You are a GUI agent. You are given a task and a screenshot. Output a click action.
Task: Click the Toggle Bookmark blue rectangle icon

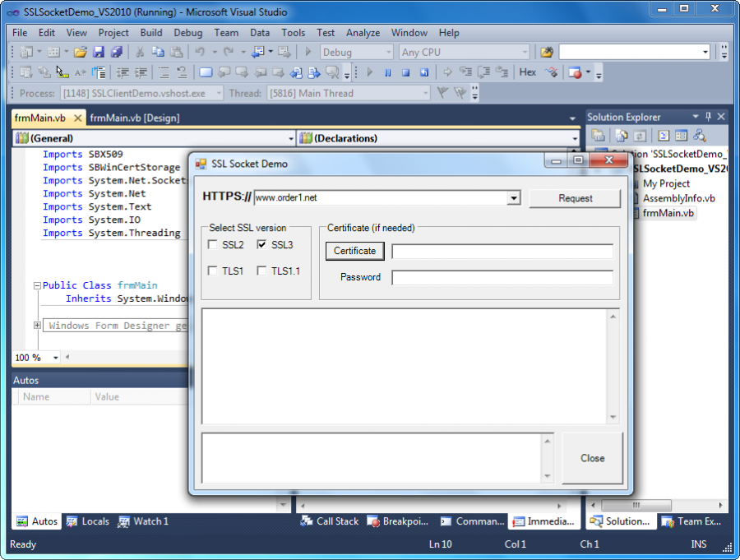click(206, 72)
